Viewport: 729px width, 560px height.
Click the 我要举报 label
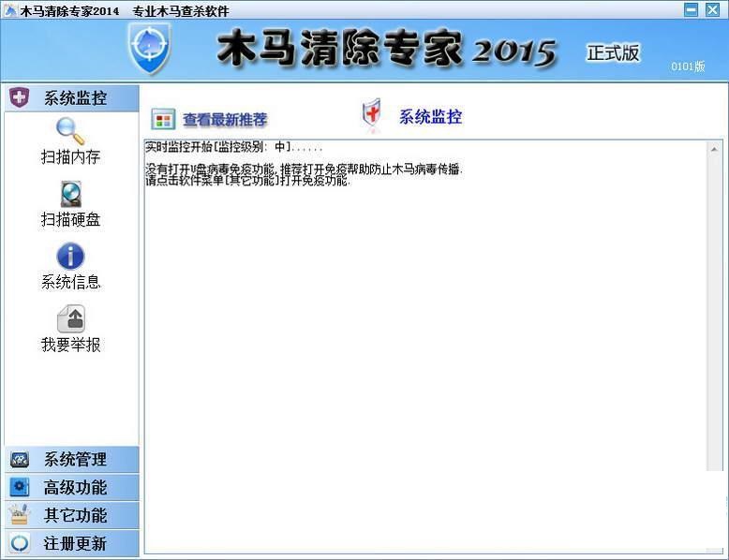(70, 345)
